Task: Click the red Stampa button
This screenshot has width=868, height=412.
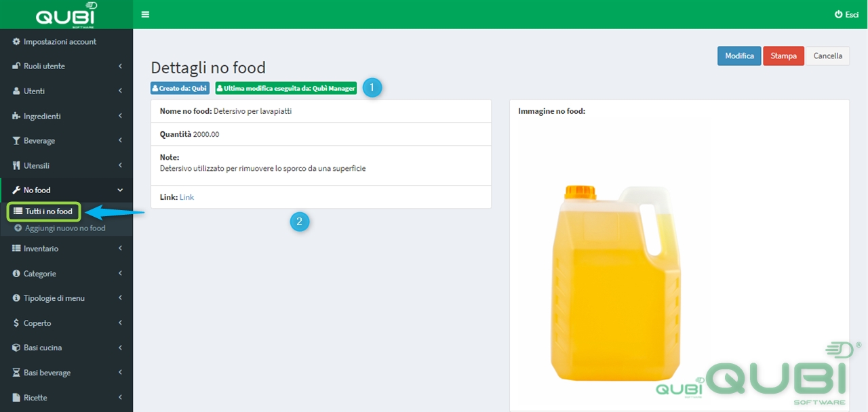Action: [x=783, y=56]
